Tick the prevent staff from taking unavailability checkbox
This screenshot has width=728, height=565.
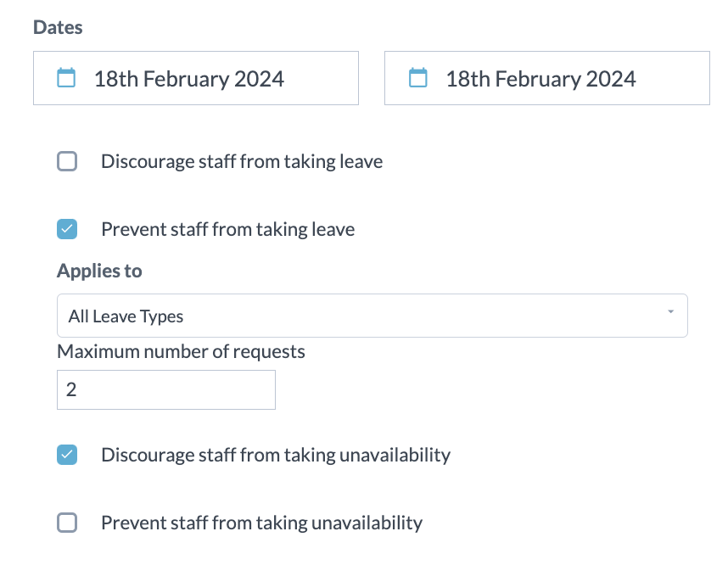(67, 523)
